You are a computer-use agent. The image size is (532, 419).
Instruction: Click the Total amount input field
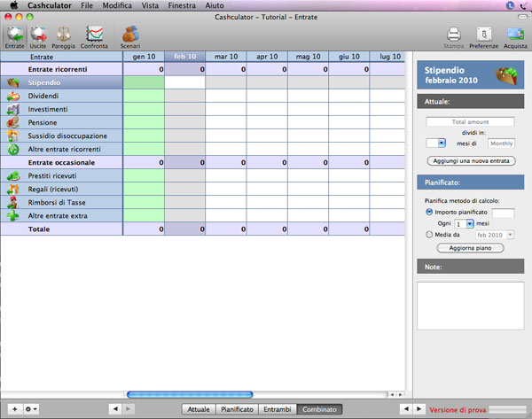pyautogui.click(x=470, y=121)
